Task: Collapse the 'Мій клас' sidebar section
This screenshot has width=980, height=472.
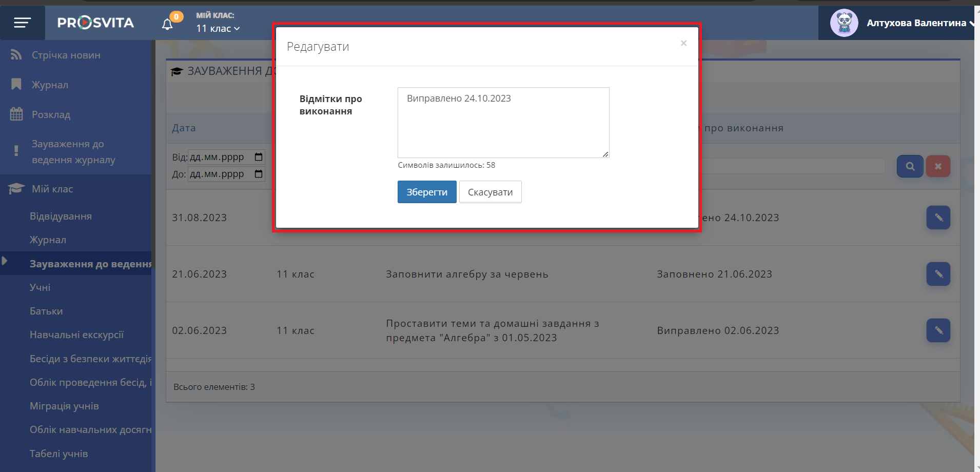Action: click(x=52, y=189)
